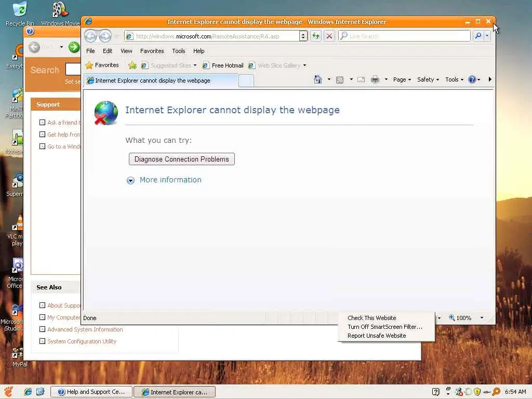Image resolution: width=532 pixels, height=399 pixels.
Task: Open the File menu
Action: [90, 51]
